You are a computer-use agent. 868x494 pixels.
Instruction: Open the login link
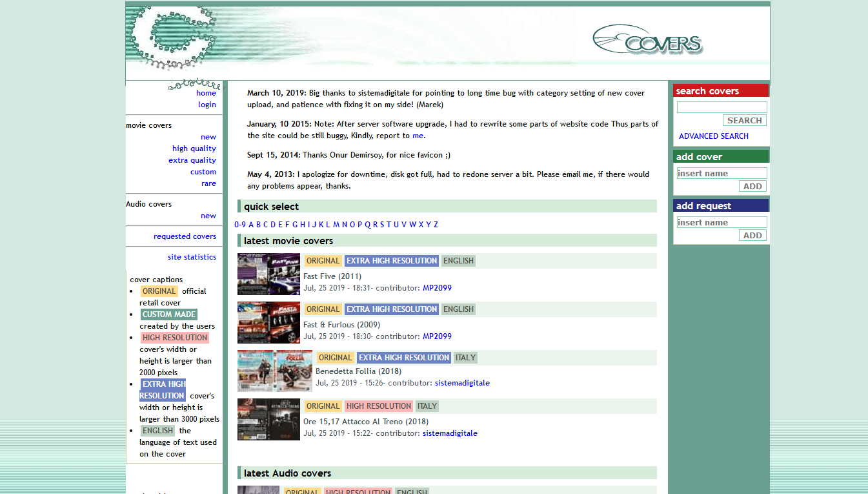(207, 105)
